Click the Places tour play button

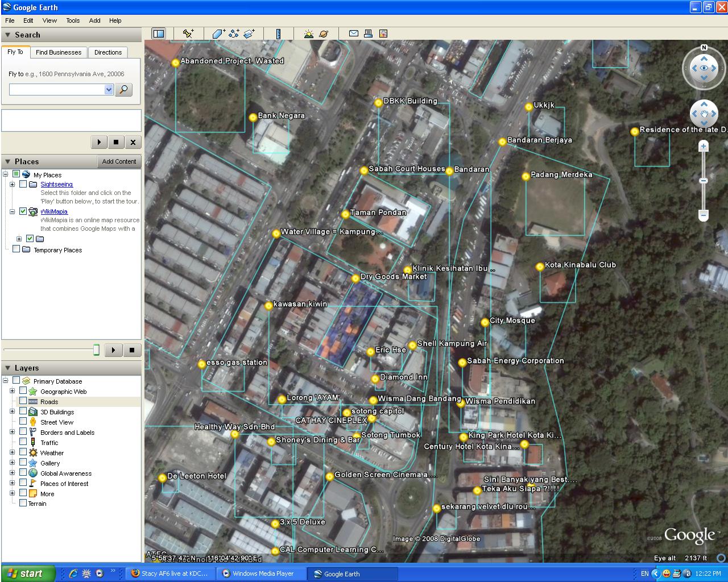click(114, 350)
